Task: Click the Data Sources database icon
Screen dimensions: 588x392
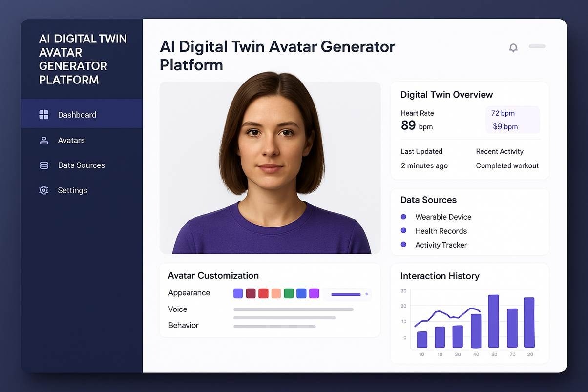Action: [x=44, y=165]
